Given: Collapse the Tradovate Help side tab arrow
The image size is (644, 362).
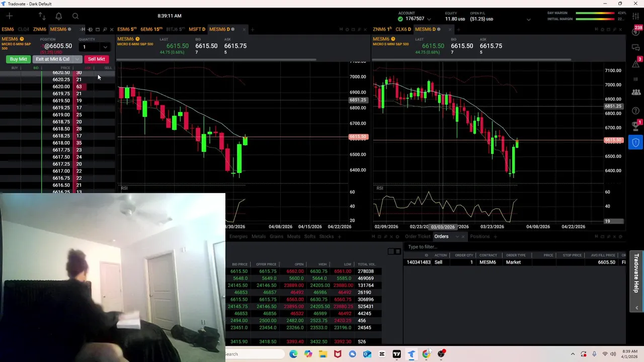Looking at the screenshot, I should coord(637,308).
